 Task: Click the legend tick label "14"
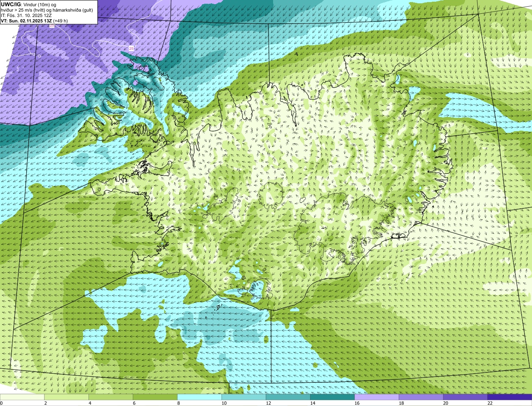tap(313, 403)
